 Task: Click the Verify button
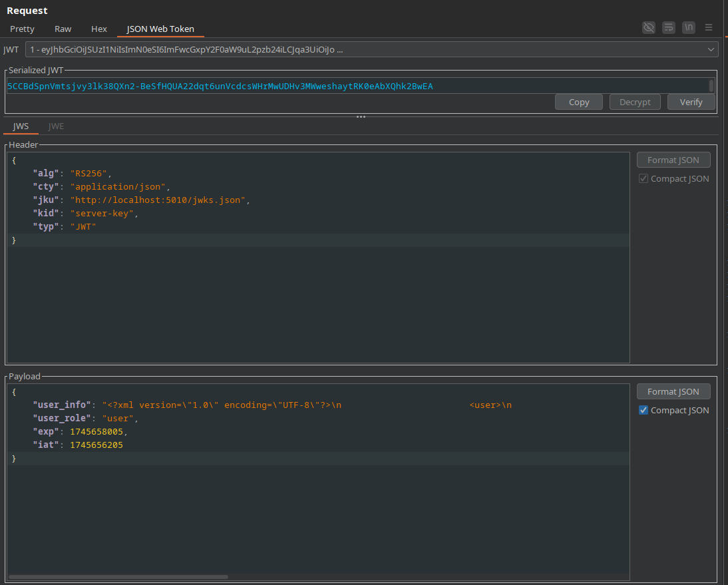tap(690, 102)
